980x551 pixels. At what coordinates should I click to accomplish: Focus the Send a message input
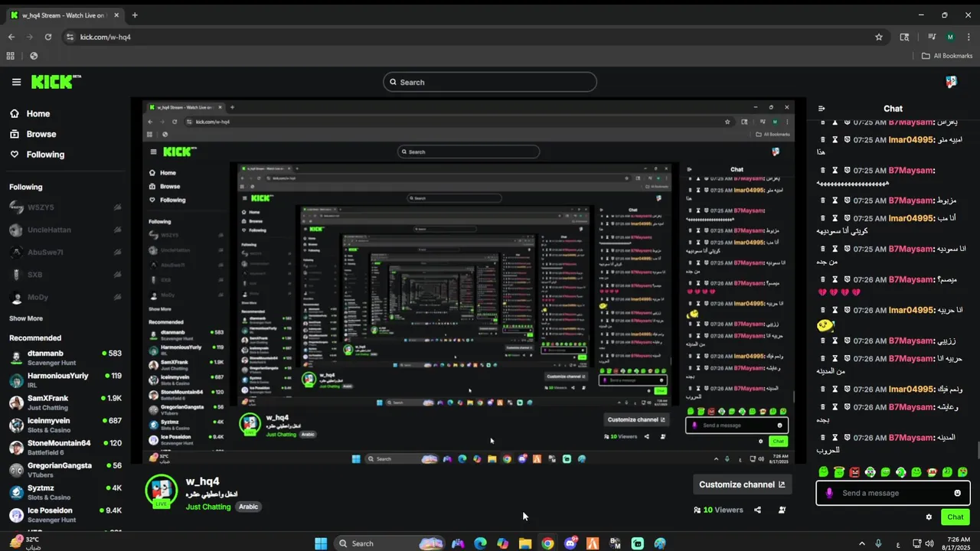pyautogui.click(x=893, y=493)
